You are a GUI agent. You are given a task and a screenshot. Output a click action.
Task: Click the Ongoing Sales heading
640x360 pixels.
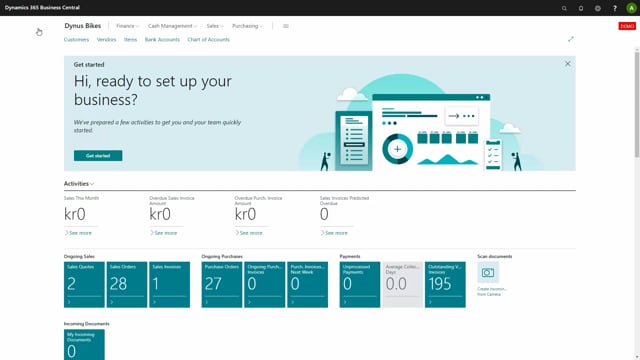79,256
